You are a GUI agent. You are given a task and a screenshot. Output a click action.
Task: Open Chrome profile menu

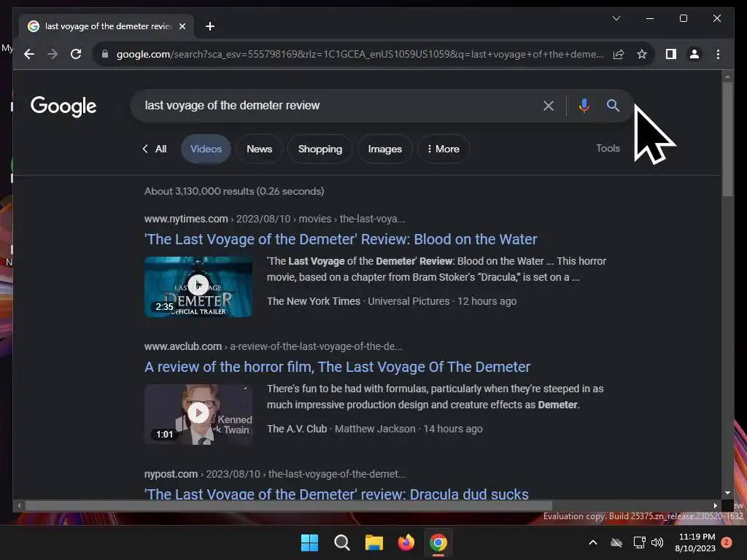pyautogui.click(x=694, y=54)
